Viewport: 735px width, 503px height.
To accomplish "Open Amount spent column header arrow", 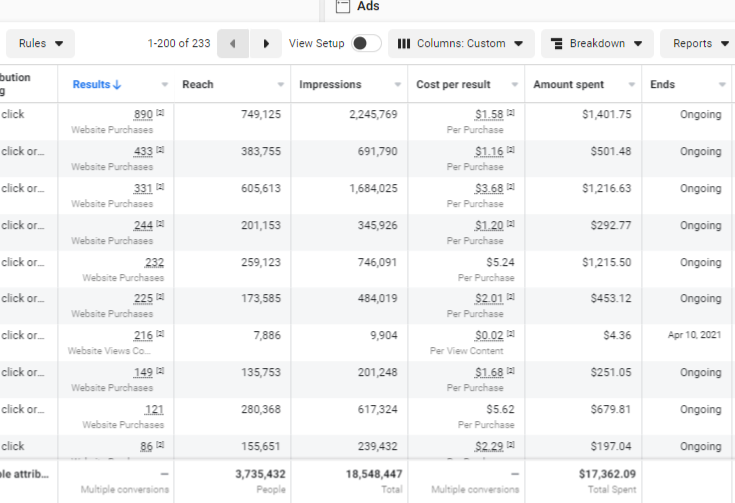I will [x=631, y=85].
